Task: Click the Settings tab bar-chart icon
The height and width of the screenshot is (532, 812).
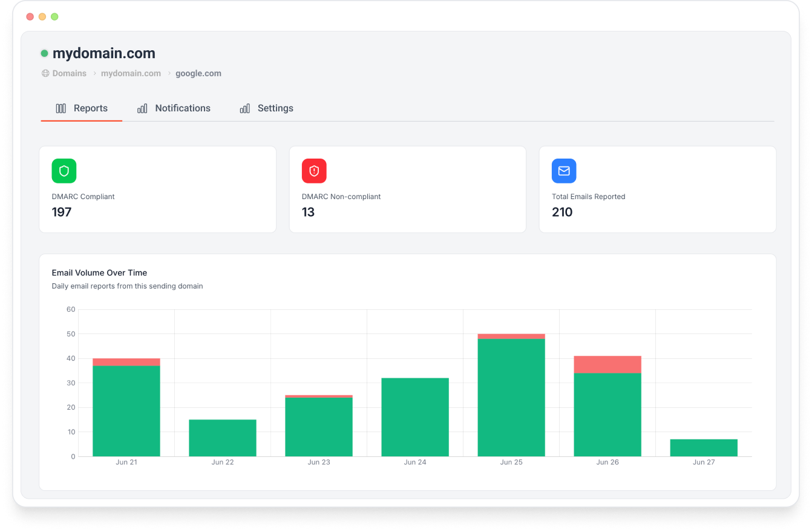Action: coord(245,108)
